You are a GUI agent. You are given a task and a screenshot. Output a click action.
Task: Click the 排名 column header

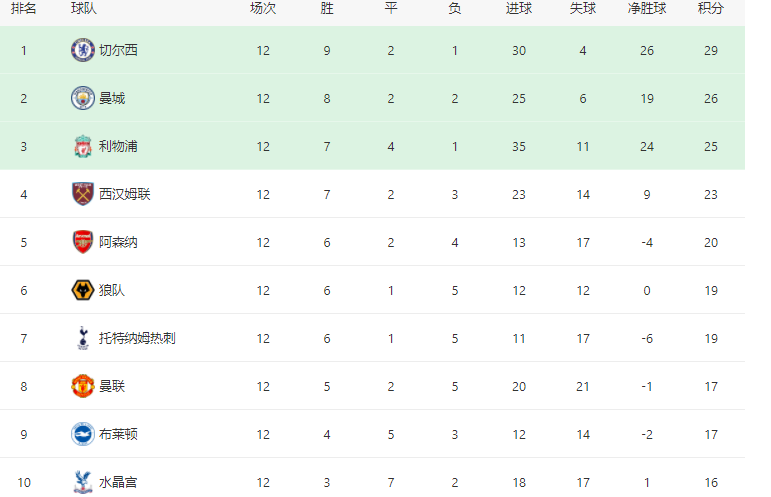[23, 8]
